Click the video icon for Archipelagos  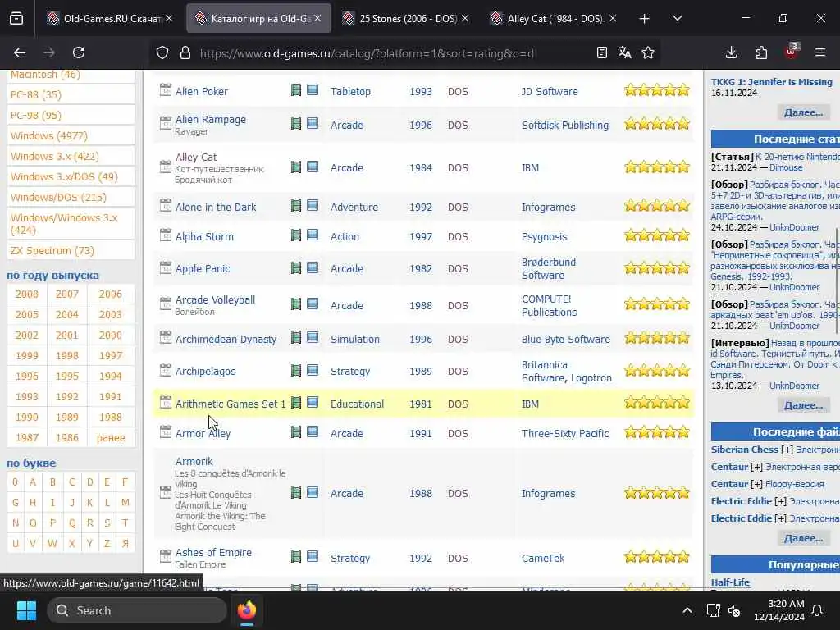point(295,370)
